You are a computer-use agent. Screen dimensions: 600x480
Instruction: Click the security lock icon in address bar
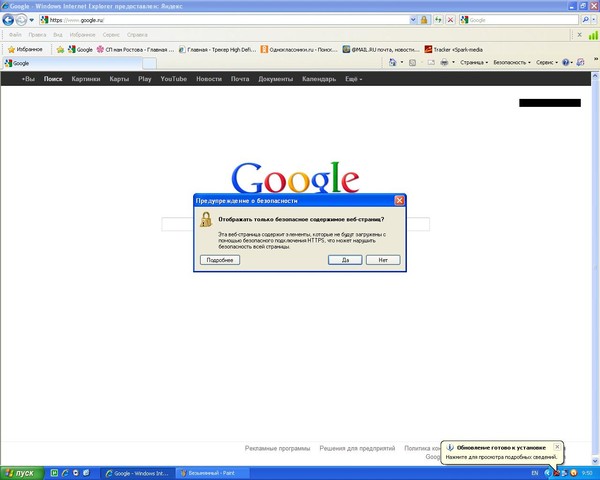tap(424, 20)
